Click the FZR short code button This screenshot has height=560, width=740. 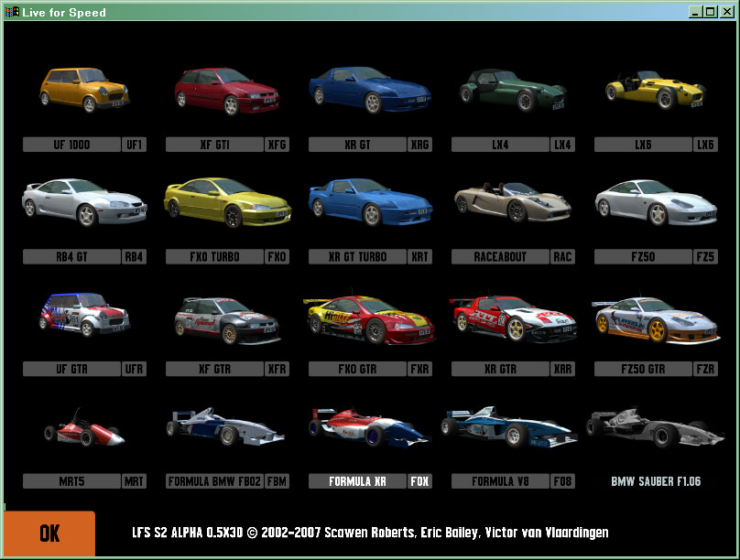(x=705, y=369)
